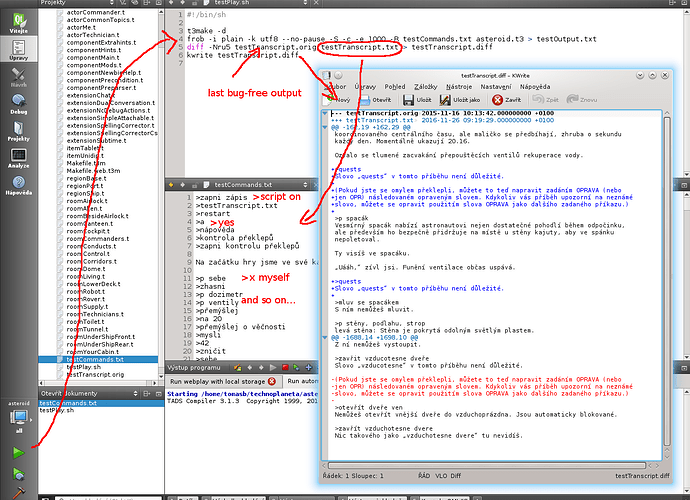Split the Otevřít dokumenty panel

[x=147, y=393]
